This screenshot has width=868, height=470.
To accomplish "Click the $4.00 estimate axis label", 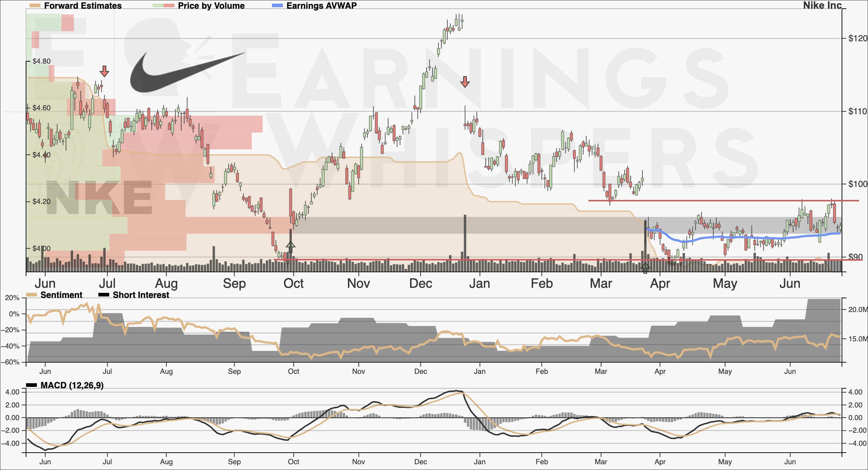I will coord(42,248).
